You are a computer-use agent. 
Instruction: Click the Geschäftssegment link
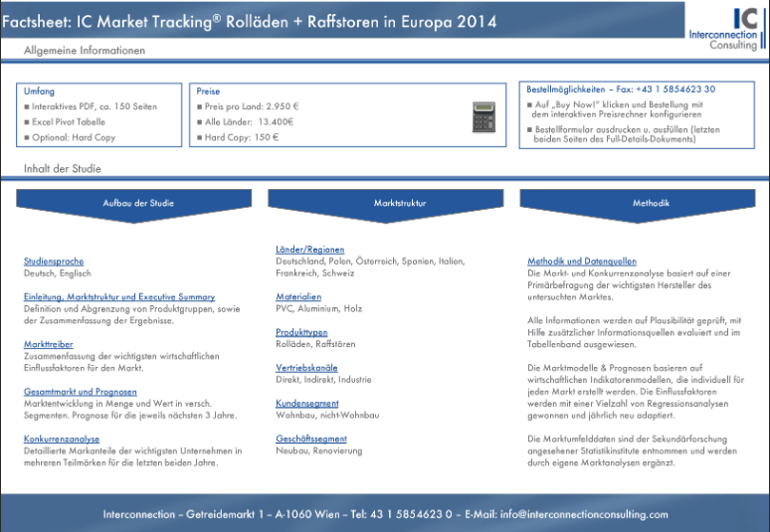[310, 439]
